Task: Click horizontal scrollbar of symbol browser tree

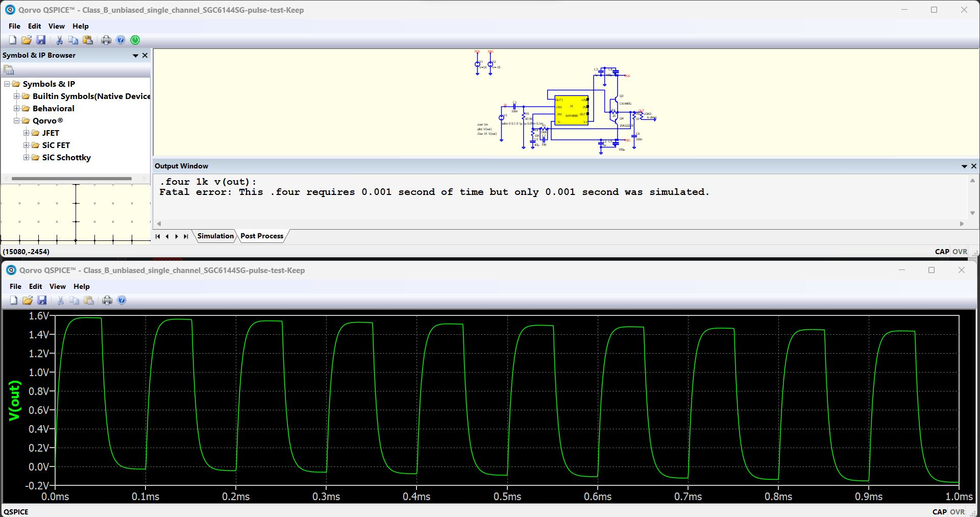Action: pos(71,179)
